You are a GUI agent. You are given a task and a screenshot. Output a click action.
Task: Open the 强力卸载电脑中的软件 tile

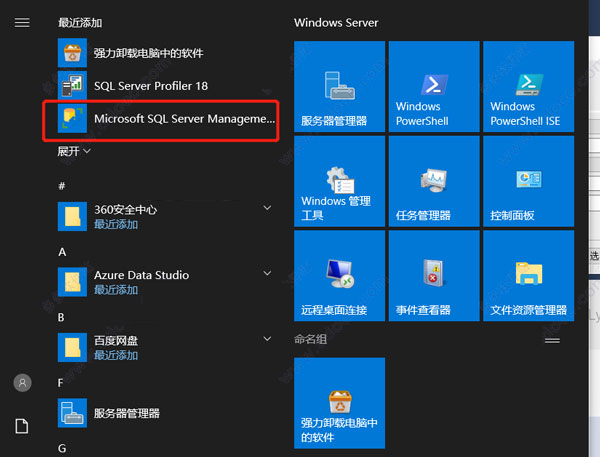pyautogui.click(x=339, y=403)
